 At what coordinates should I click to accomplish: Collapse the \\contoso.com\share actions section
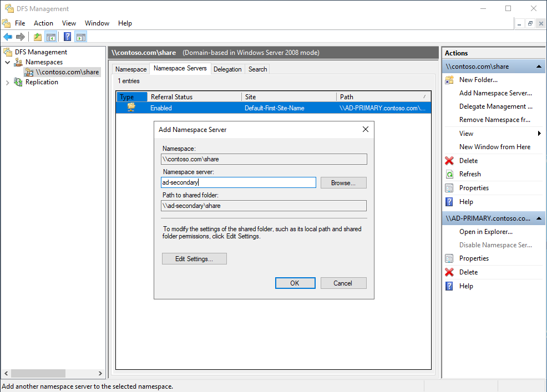coord(539,67)
